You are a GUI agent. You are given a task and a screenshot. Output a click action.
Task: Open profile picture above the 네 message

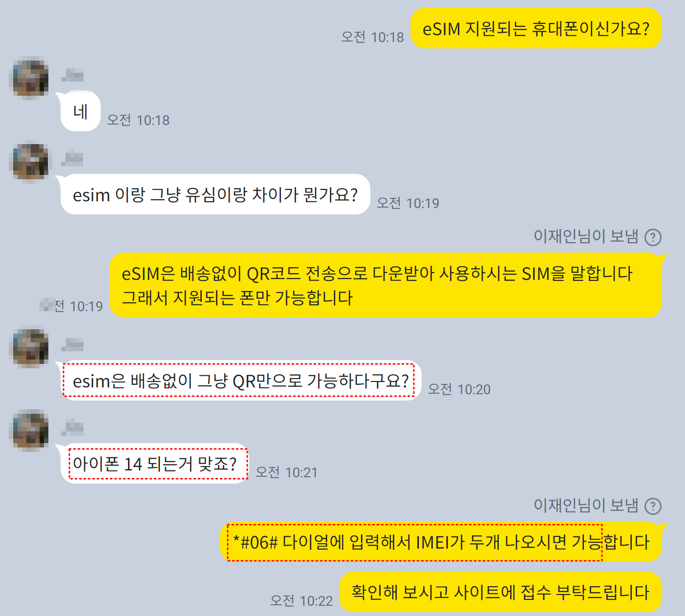tap(29, 78)
